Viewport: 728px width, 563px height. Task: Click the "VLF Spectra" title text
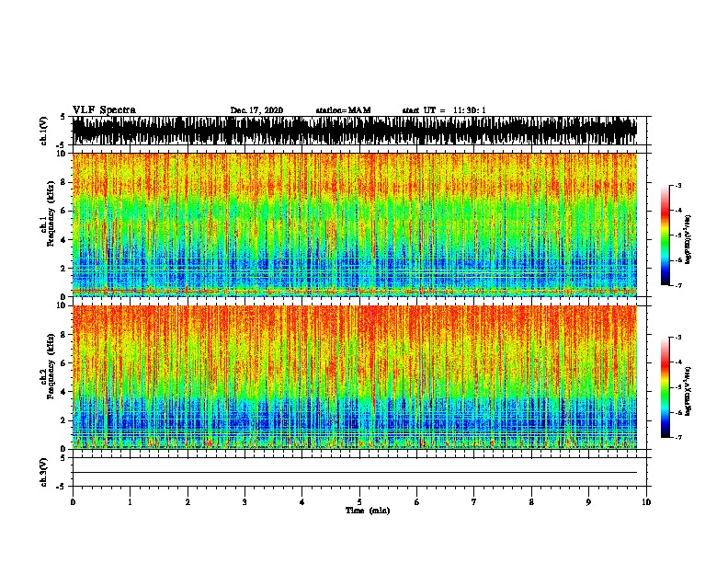pyautogui.click(x=104, y=110)
